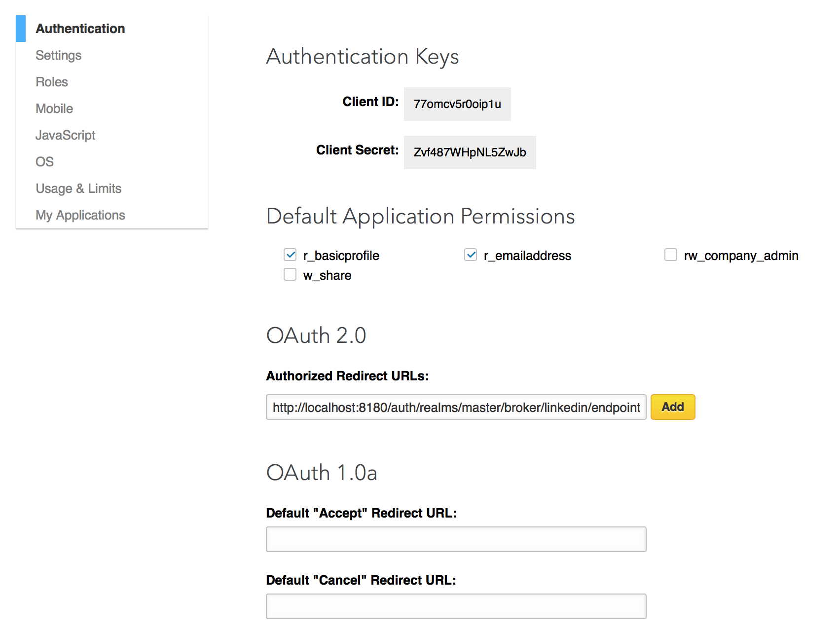
Task: Enable the rw_company_admin permission
Action: 670,255
